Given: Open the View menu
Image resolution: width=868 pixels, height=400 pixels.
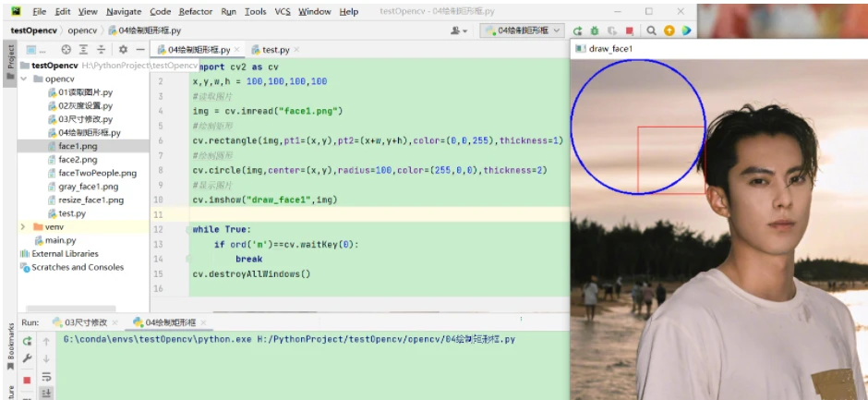Looking at the screenshot, I should (x=88, y=11).
